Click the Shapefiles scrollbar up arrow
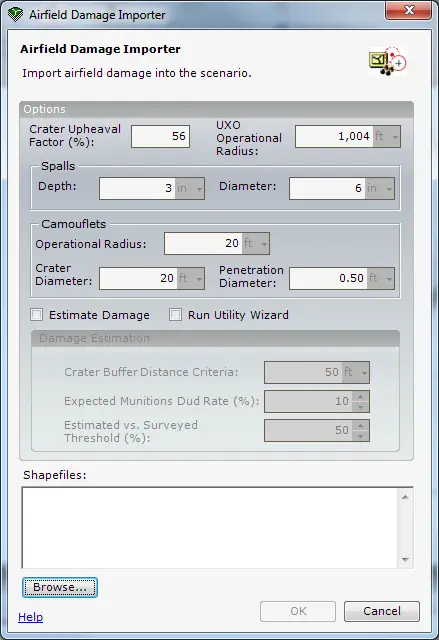439x640 pixels. click(405, 497)
